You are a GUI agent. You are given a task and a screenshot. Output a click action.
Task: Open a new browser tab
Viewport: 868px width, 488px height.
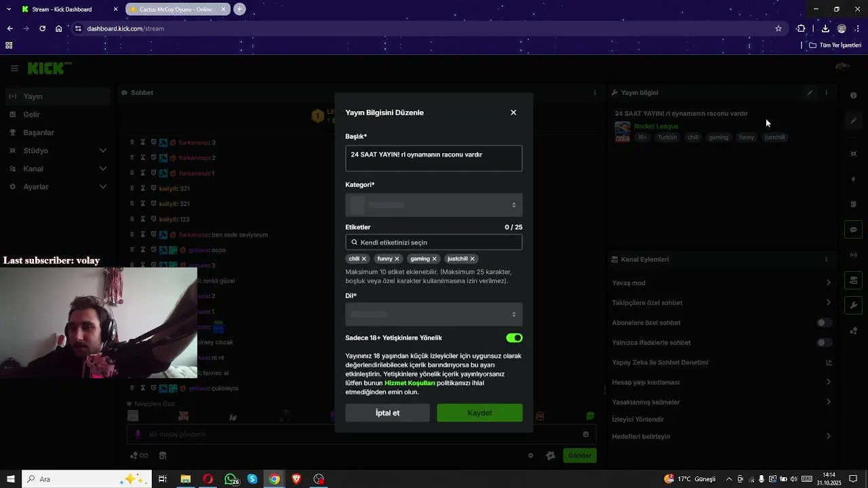tap(239, 9)
